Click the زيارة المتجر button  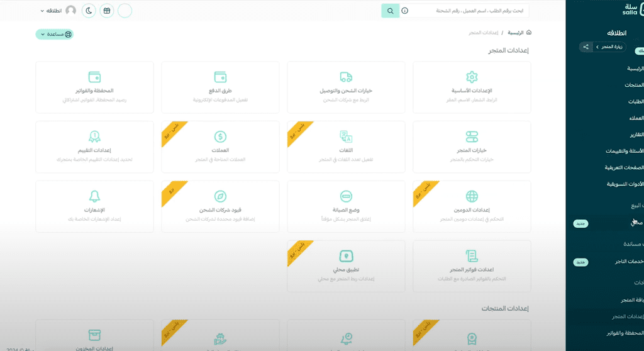click(609, 47)
